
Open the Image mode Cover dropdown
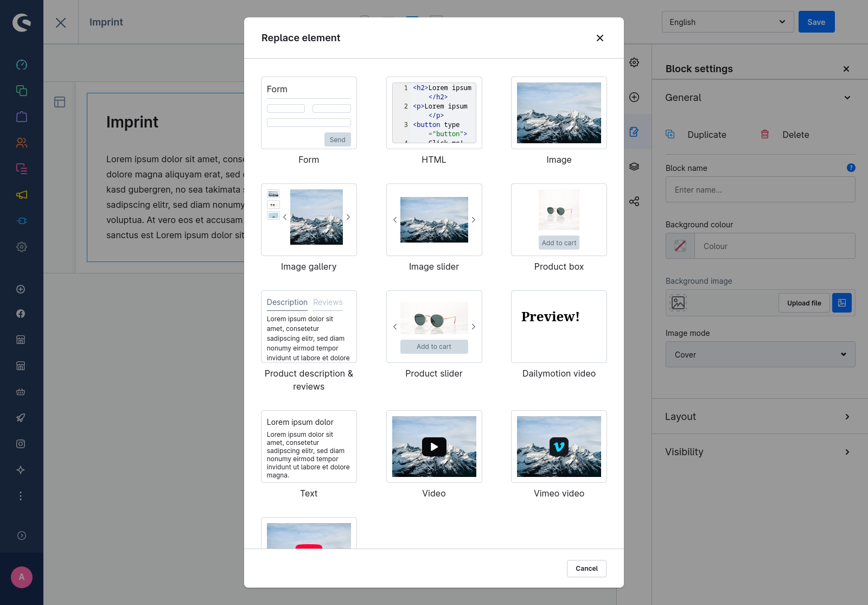click(761, 354)
